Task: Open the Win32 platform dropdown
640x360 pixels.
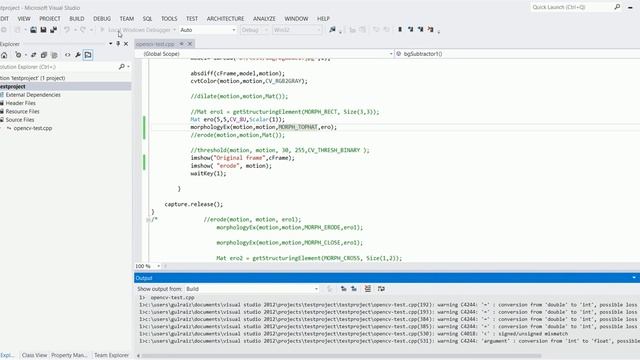Action: pyautogui.click(x=297, y=30)
